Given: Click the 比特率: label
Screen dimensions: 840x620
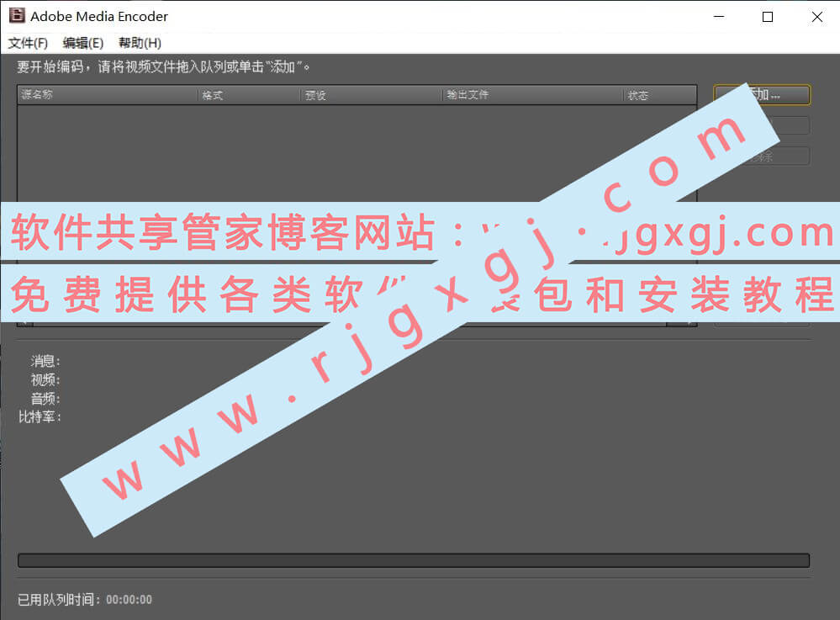Looking at the screenshot, I should point(40,416).
